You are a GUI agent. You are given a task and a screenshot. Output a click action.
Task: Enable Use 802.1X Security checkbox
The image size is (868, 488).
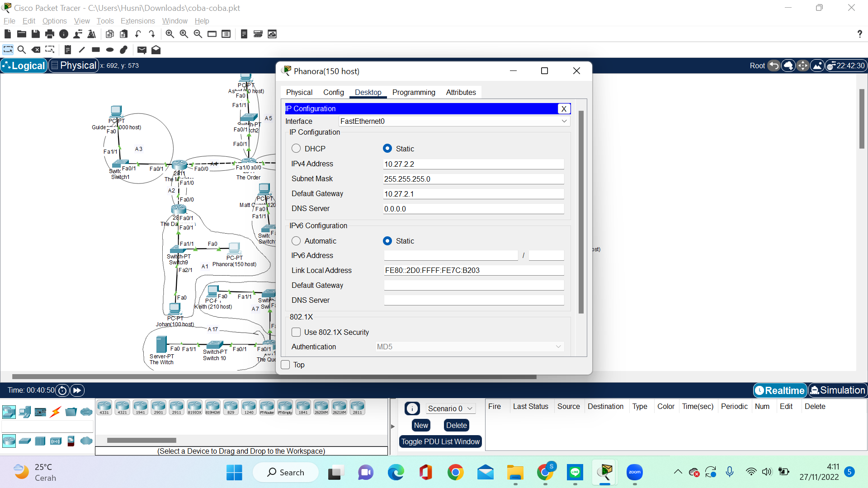(x=296, y=332)
